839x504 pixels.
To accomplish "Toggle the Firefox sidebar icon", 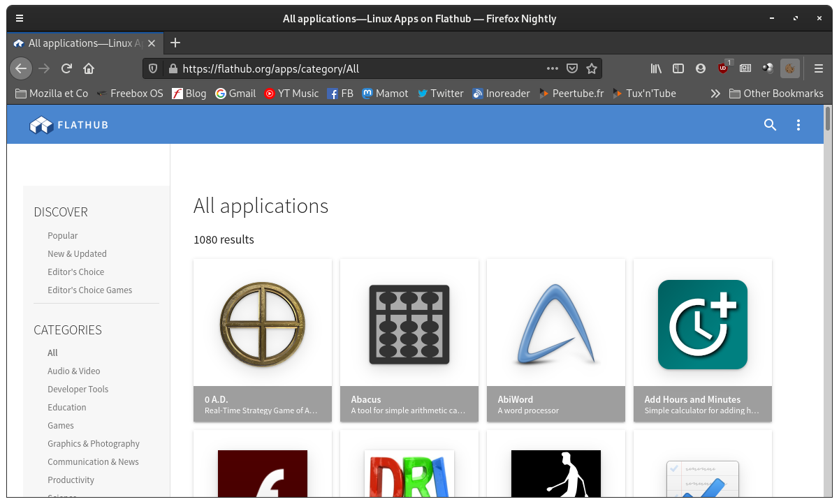I will (678, 68).
